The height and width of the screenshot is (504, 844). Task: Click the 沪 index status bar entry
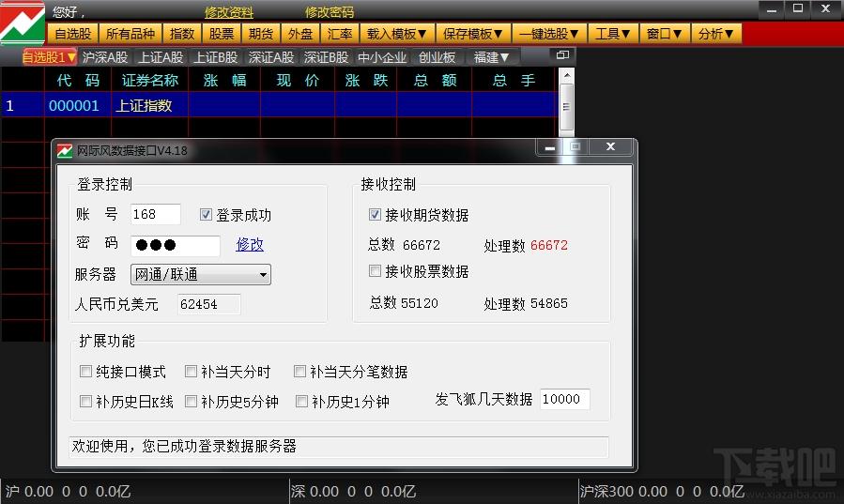(x=68, y=491)
